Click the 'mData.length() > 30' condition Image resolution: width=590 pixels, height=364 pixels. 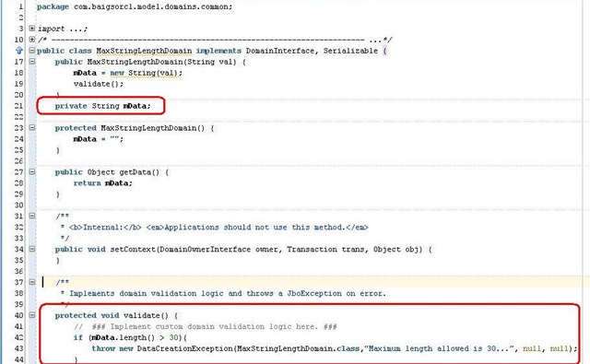click(135, 337)
